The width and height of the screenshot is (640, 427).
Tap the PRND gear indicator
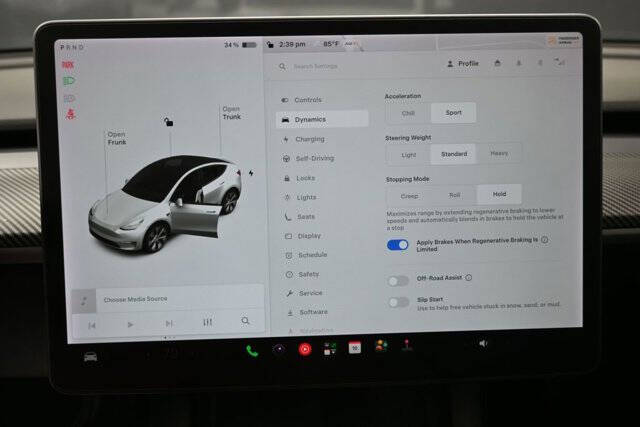(72, 47)
